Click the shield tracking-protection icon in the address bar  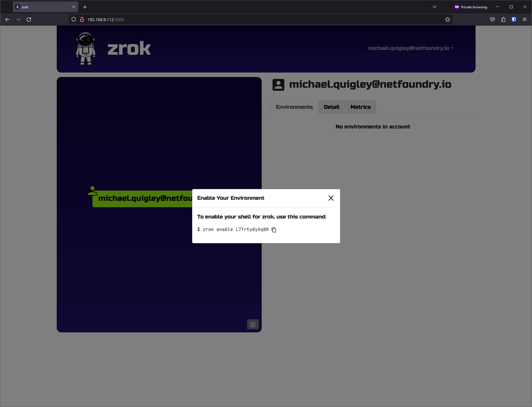point(73,19)
